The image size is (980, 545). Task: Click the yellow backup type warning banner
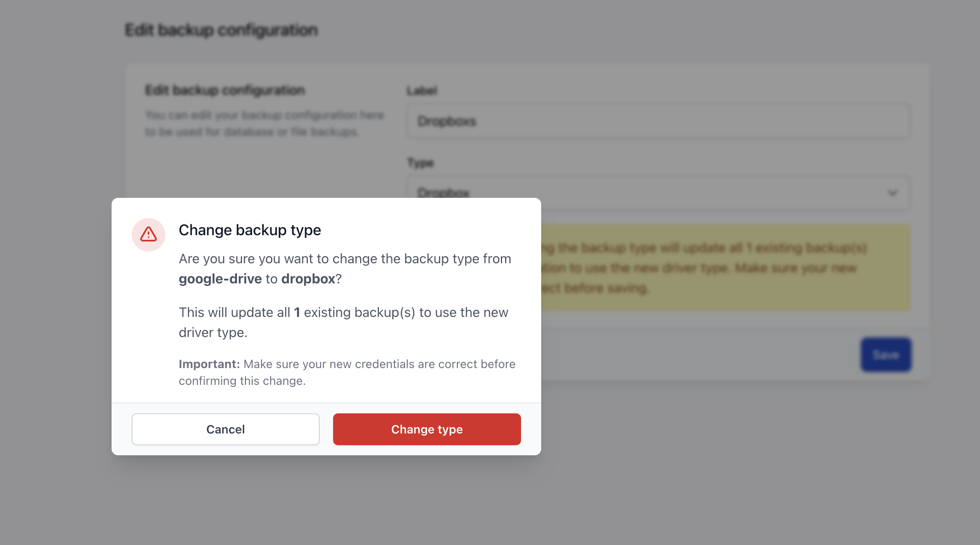pyautogui.click(x=725, y=268)
